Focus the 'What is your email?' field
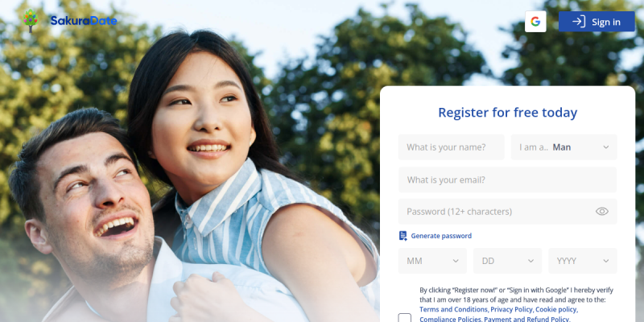The width and height of the screenshot is (644, 322). [x=507, y=180]
